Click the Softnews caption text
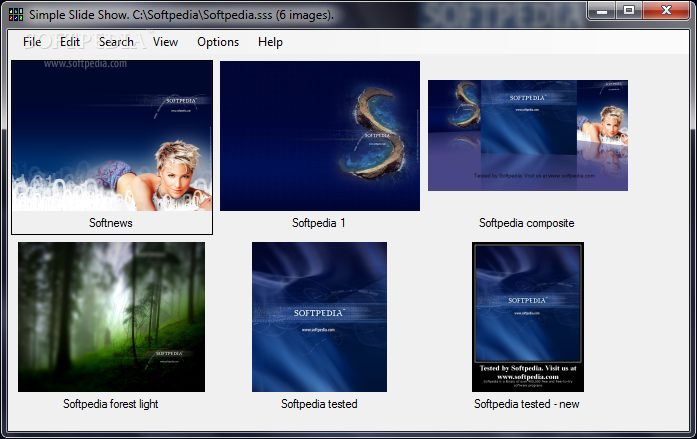The height and width of the screenshot is (439, 697). [111, 223]
